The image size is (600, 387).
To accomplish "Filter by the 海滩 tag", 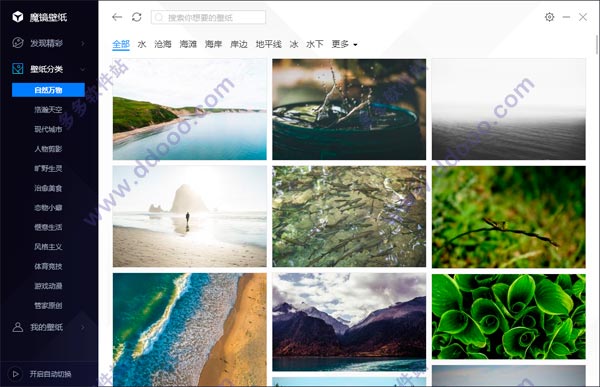I will pyautogui.click(x=188, y=44).
